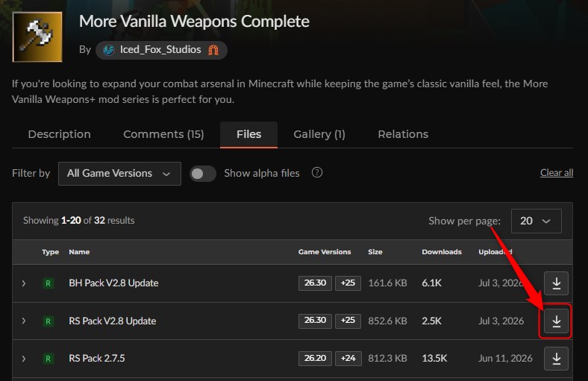The height and width of the screenshot is (381, 588).
Task: Click the help icon beside Show alpha files
Action: click(x=317, y=173)
